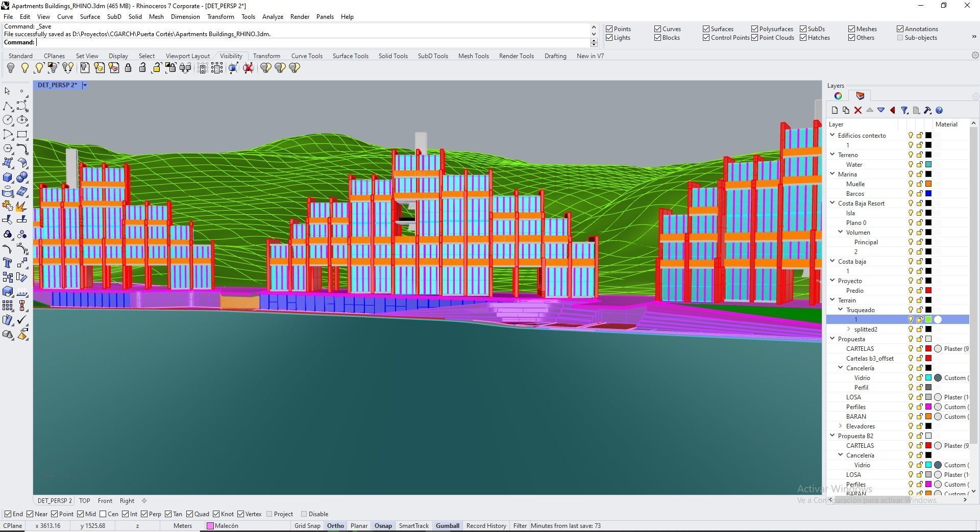Switch to the Drafting toolbar tab
Screen dimensions: 980x532
(555, 56)
